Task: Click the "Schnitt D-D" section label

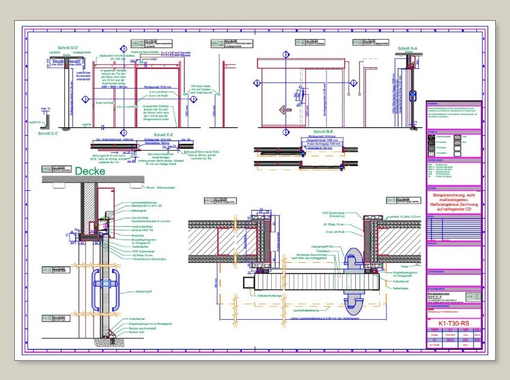Action: (68, 48)
